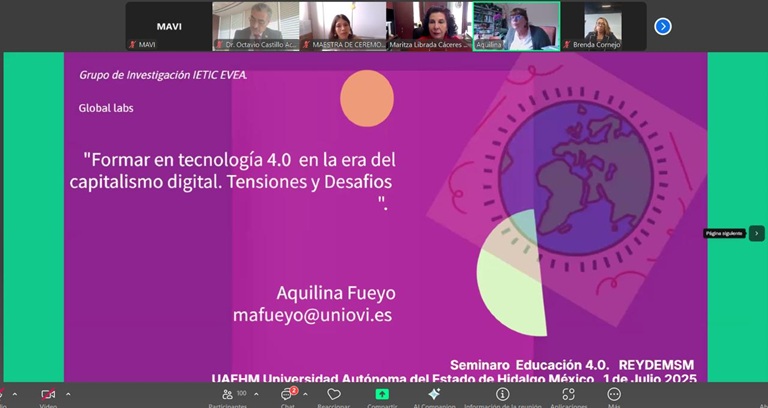Viewport: 768px width, 408px height.
Task: Select Brenda Cornejo video thumbnail
Action: pyautogui.click(x=603, y=26)
